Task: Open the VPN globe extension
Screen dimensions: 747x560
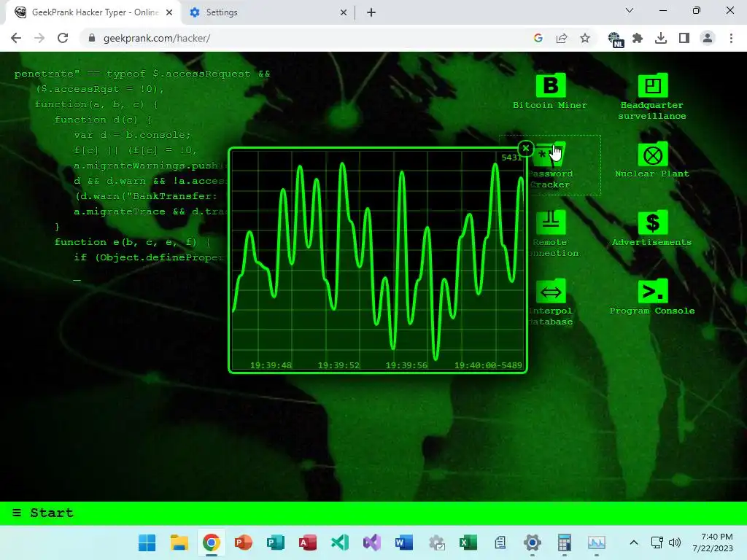Action: pyautogui.click(x=616, y=39)
